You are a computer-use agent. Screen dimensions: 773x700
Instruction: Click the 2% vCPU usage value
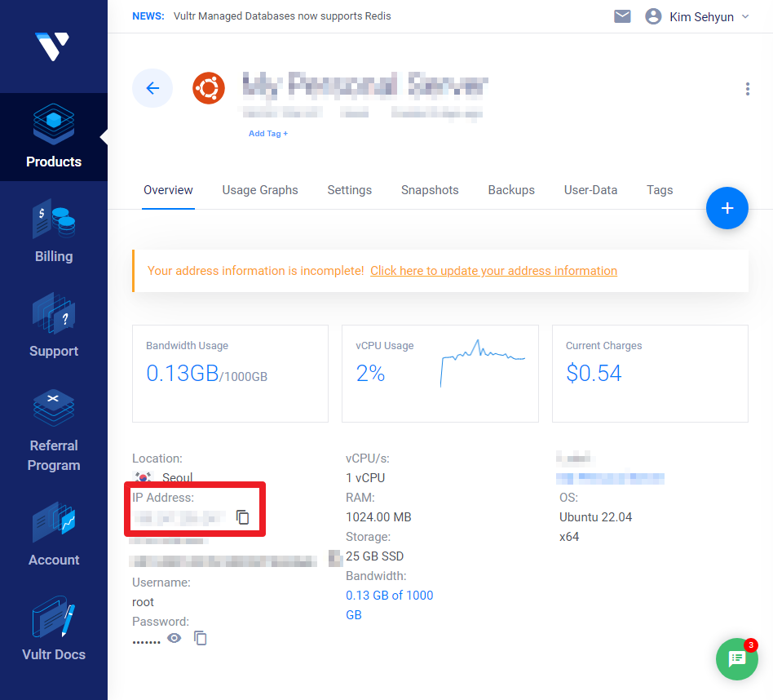click(x=370, y=373)
